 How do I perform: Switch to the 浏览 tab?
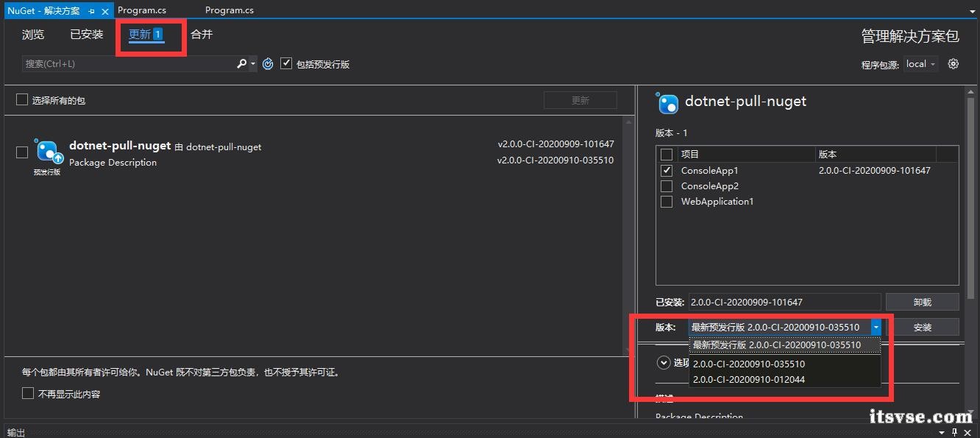pyautogui.click(x=33, y=35)
